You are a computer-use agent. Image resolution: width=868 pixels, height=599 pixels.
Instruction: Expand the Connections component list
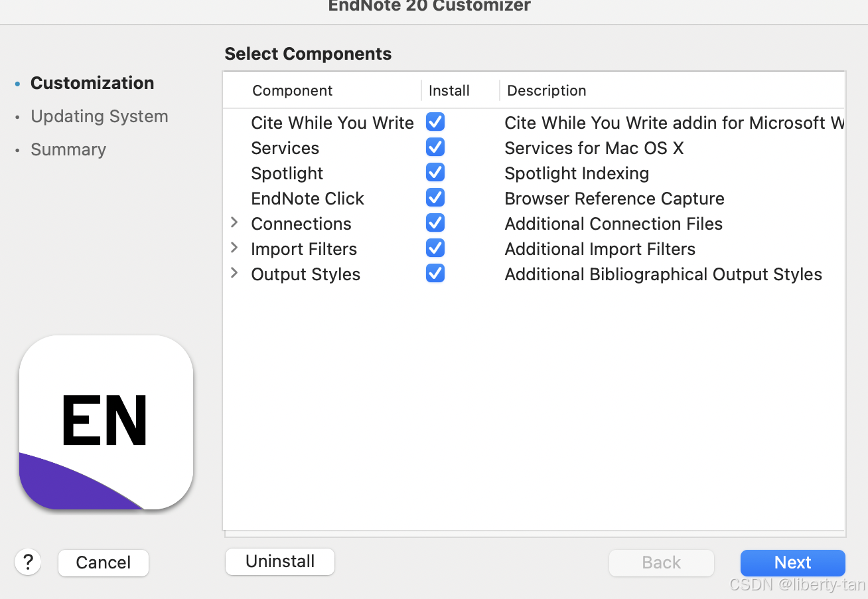[x=234, y=222]
